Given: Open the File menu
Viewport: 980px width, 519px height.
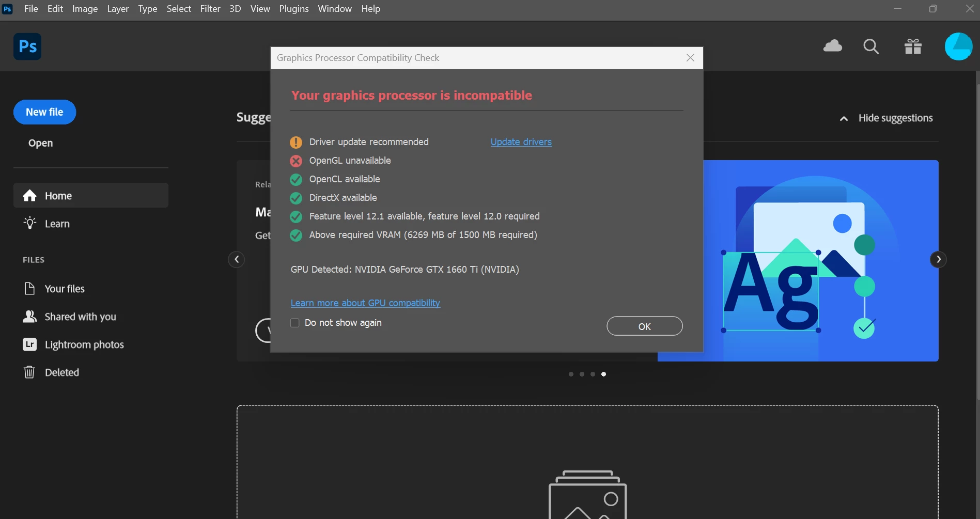Looking at the screenshot, I should 31,9.
